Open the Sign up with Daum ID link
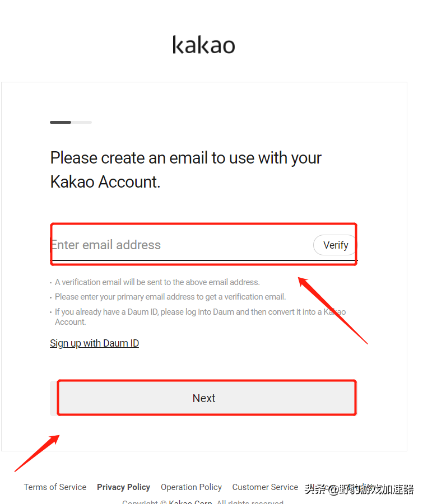 click(94, 343)
